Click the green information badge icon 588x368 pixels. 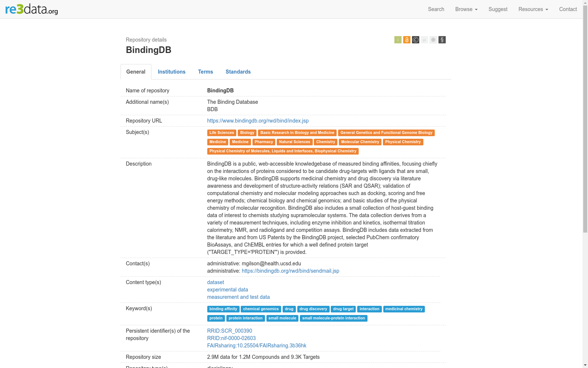pos(398,40)
